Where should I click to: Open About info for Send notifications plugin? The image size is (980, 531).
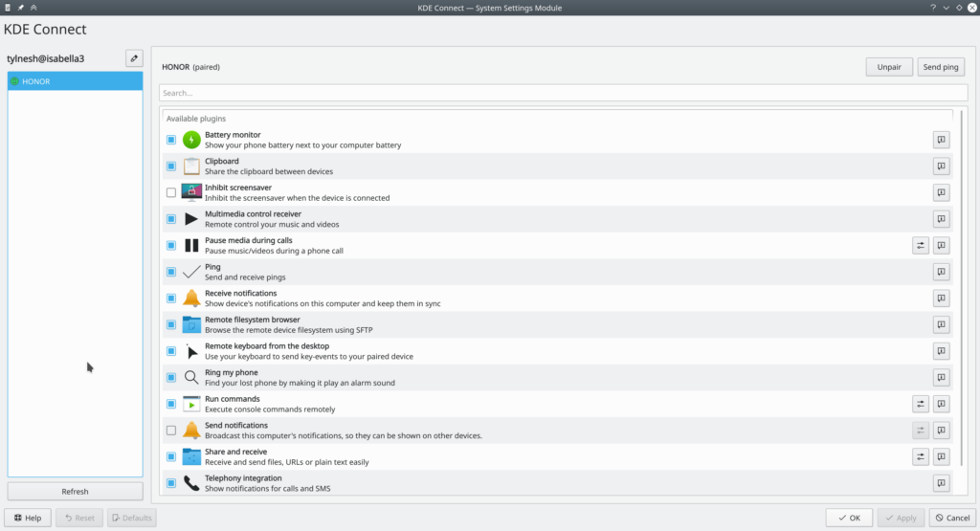941,431
